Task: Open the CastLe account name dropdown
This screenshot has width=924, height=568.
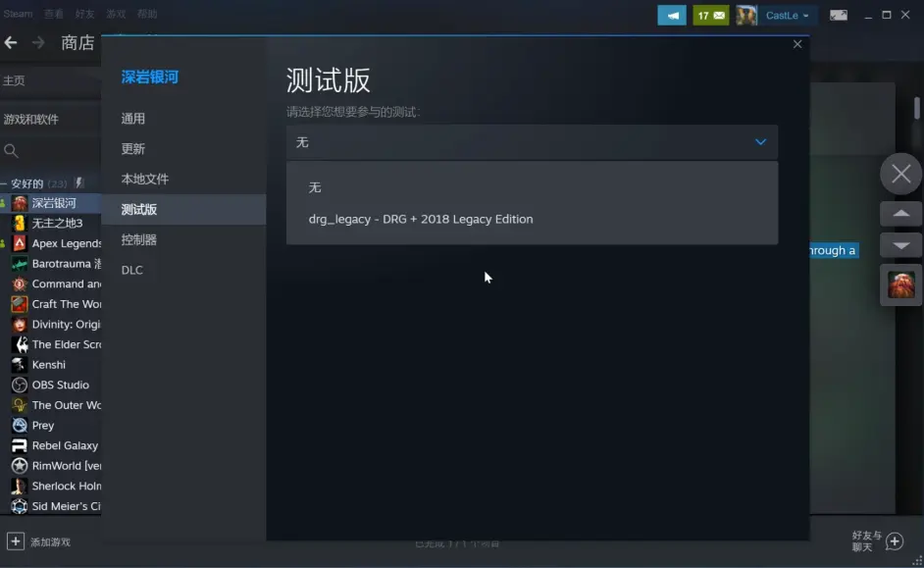Action: [788, 15]
